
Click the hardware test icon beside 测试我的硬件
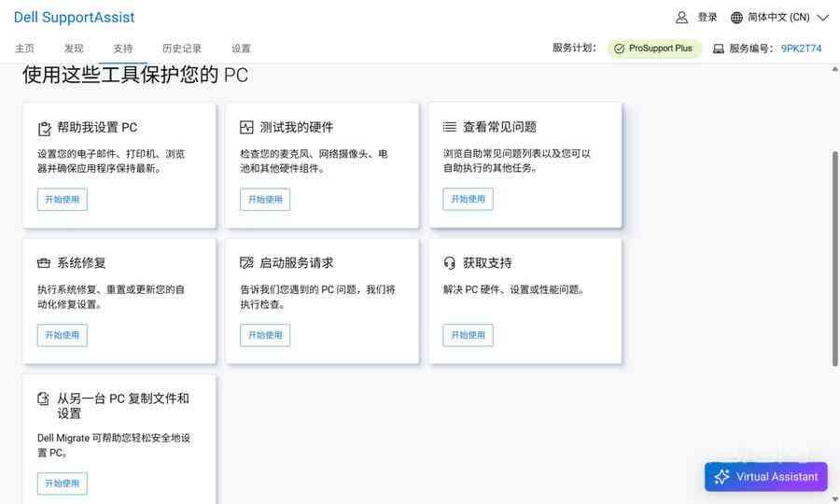(246, 128)
